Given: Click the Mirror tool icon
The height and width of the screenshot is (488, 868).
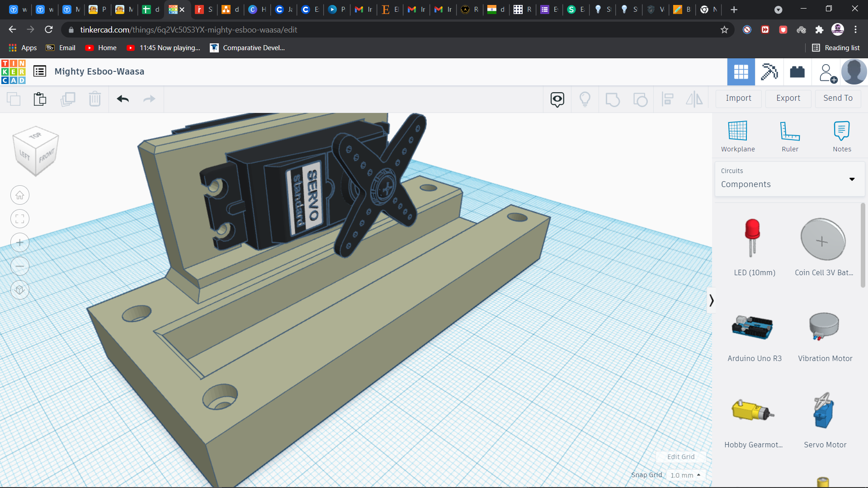Looking at the screenshot, I should point(694,99).
